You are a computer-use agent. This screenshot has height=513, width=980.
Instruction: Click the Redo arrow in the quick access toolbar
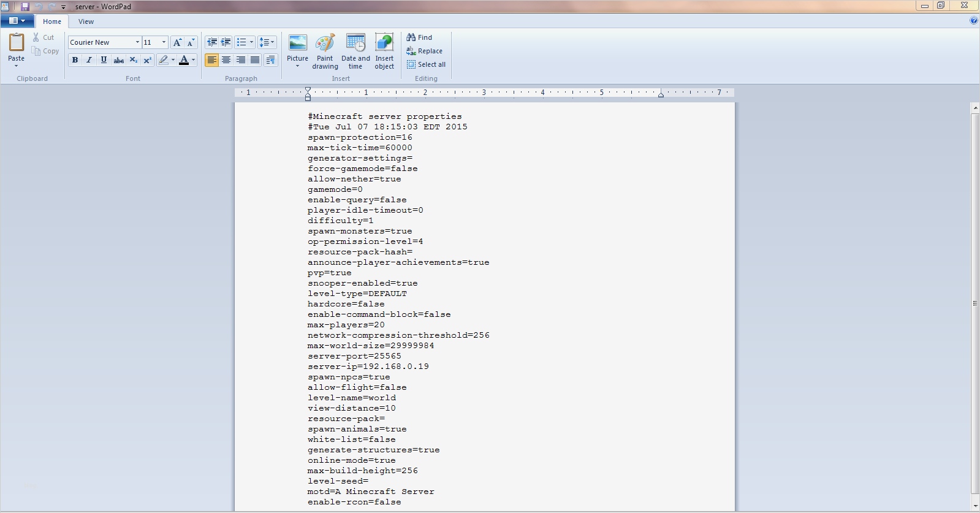(51, 6)
